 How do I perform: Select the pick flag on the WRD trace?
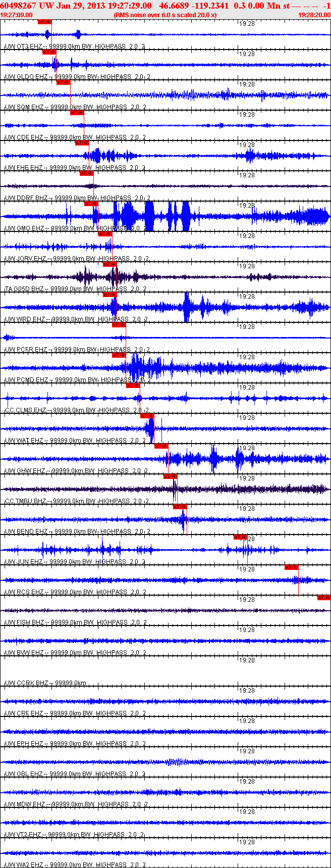(109, 295)
